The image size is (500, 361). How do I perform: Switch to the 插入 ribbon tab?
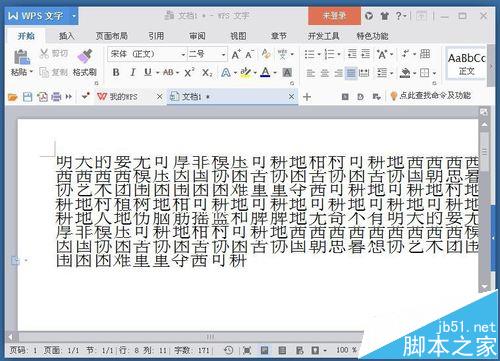66,36
